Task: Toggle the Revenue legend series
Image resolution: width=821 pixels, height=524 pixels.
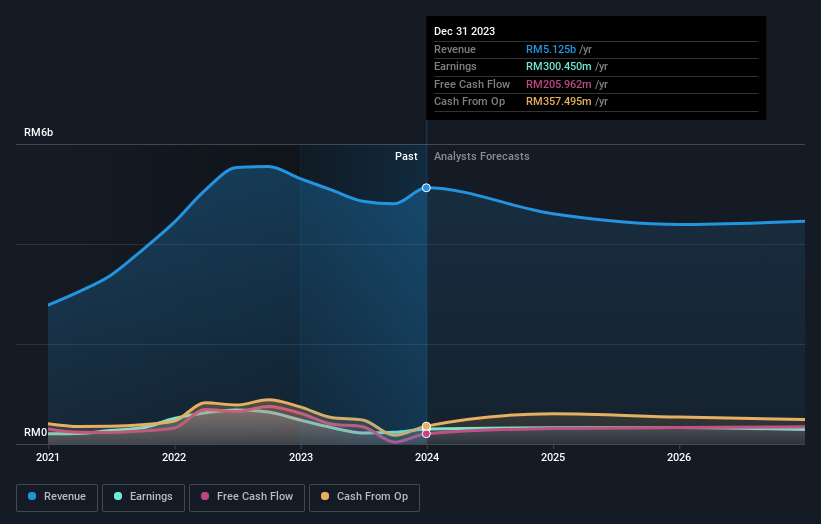Action: [x=57, y=497]
